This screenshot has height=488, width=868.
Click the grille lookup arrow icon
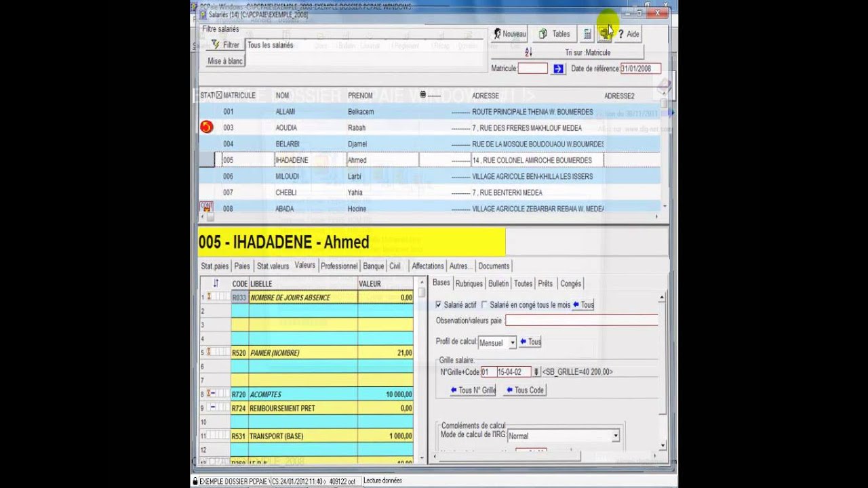(x=536, y=372)
